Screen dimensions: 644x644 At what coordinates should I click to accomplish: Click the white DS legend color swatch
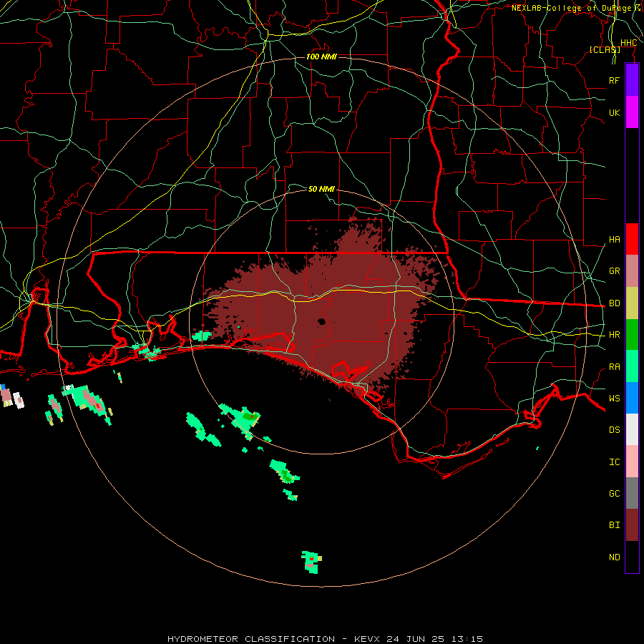[632, 429]
